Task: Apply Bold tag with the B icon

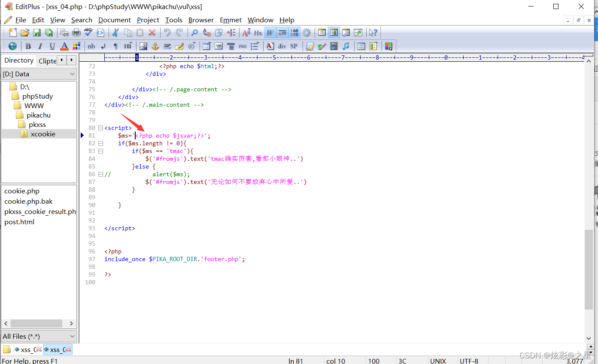Action: pos(28,46)
